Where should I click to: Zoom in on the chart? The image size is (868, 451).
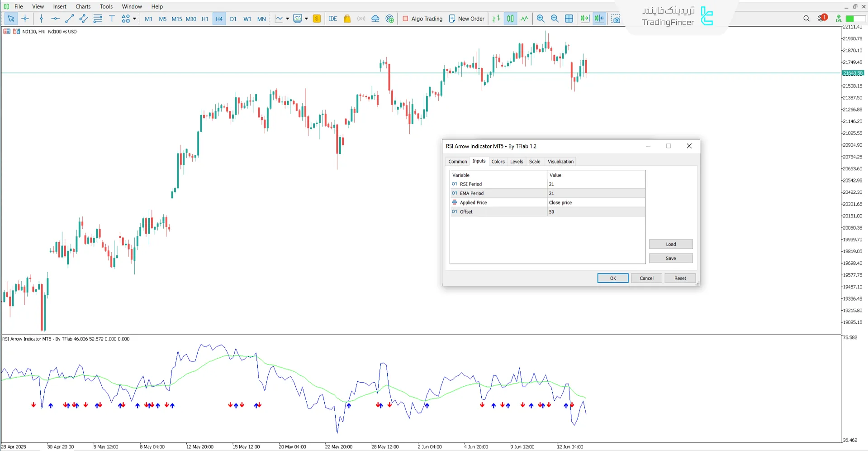(x=541, y=19)
